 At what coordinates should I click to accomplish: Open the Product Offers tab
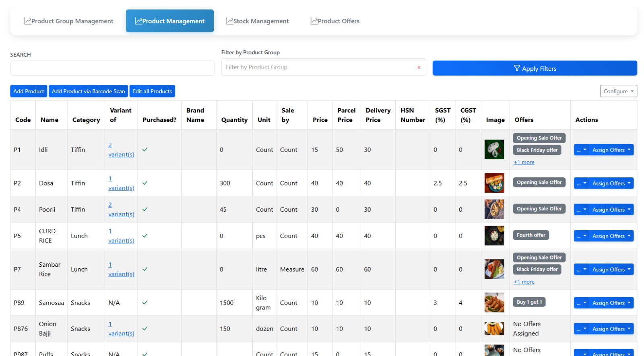pos(335,21)
